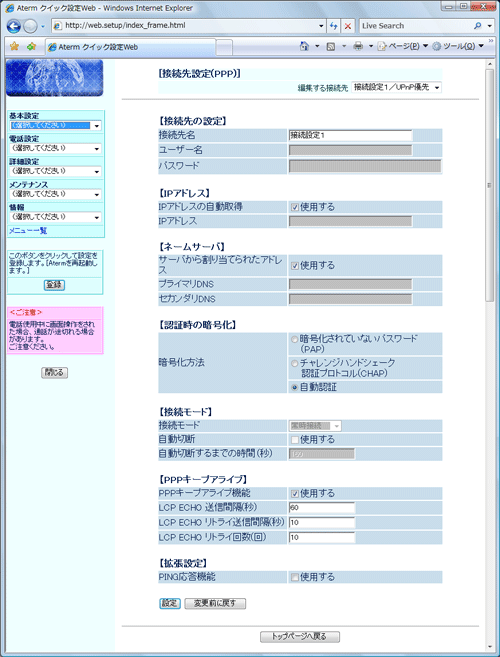
Task: Open the メンテナンス dropdown
Action: pyautogui.click(x=56, y=194)
